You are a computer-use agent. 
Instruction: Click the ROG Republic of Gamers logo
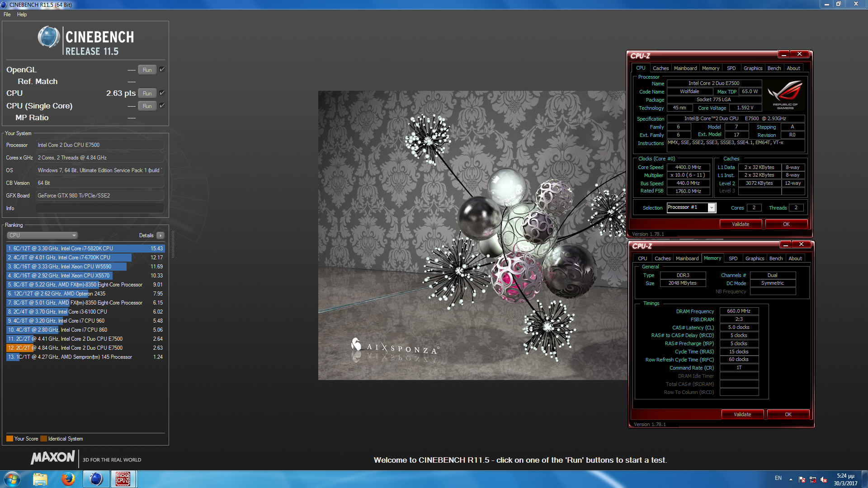tap(785, 94)
